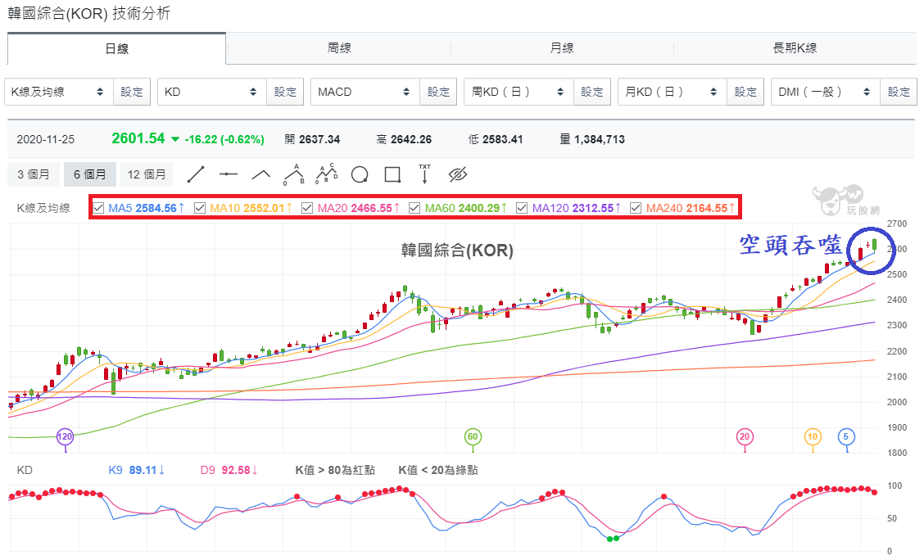
Task: Switch to the 月線 tab
Action: (562, 48)
